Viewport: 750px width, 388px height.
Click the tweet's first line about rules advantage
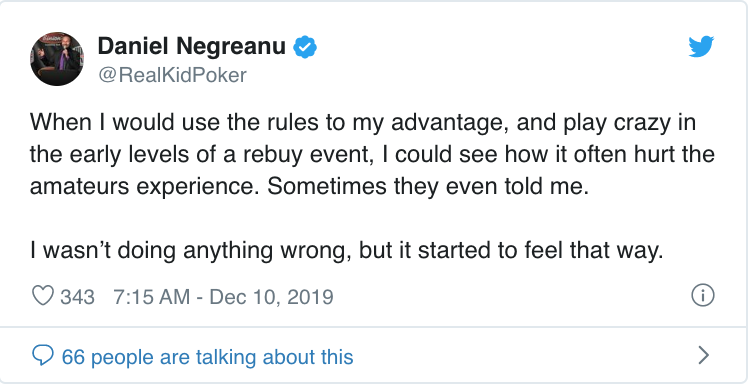tap(363, 124)
